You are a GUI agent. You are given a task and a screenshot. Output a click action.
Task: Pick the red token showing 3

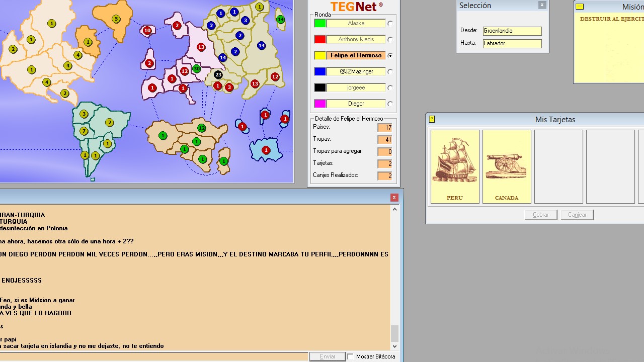229,87
